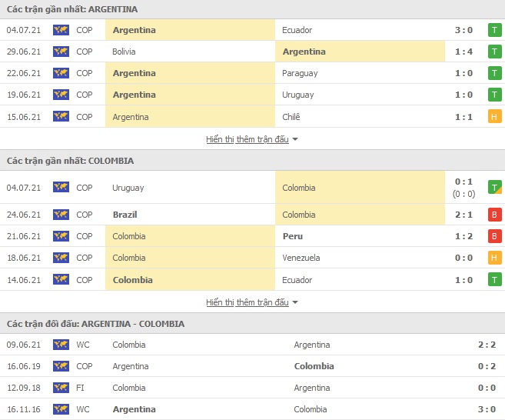
Task: Click the green T badge for Colombia–Ecuador
Action: pyautogui.click(x=495, y=280)
